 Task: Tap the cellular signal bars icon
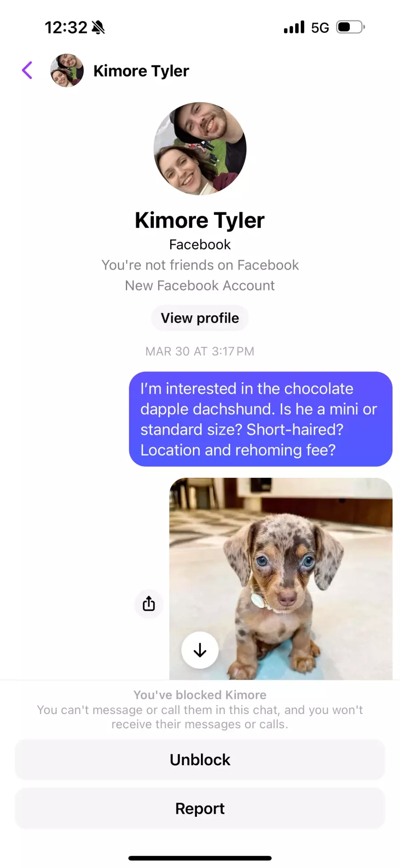pos(294,27)
